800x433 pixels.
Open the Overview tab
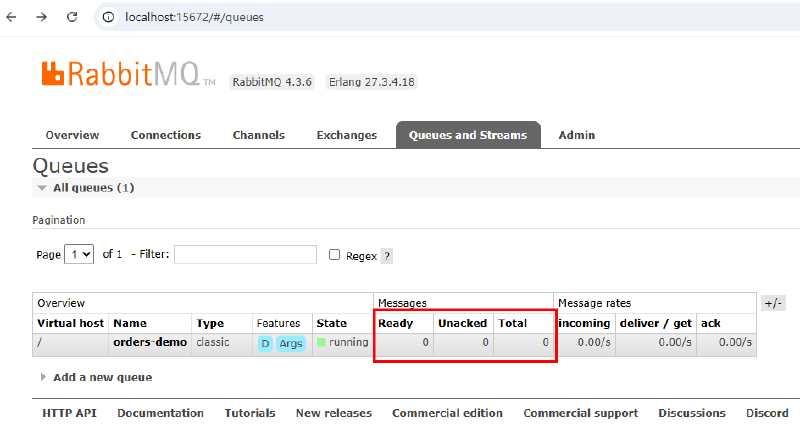coord(72,135)
